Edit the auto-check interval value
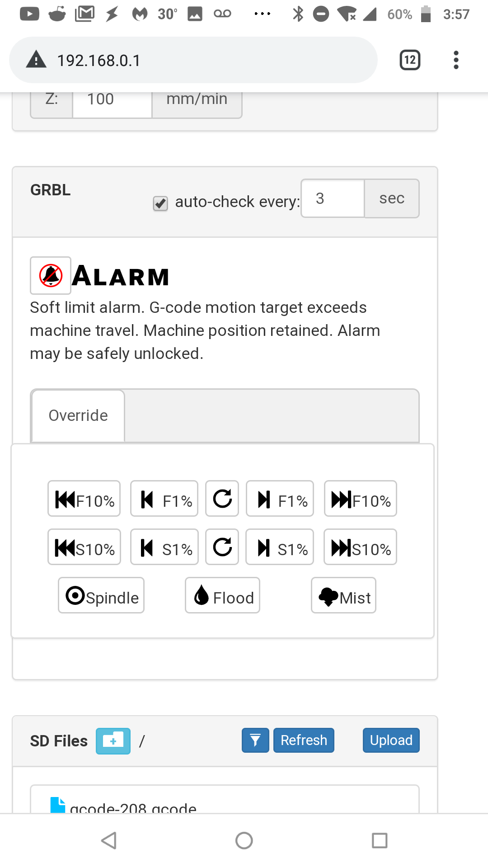Image resolution: width=488 pixels, height=868 pixels. click(x=332, y=198)
